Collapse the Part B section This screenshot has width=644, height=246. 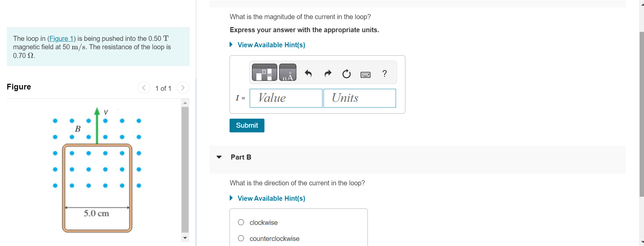pyautogui.click(x=218, y=157)
